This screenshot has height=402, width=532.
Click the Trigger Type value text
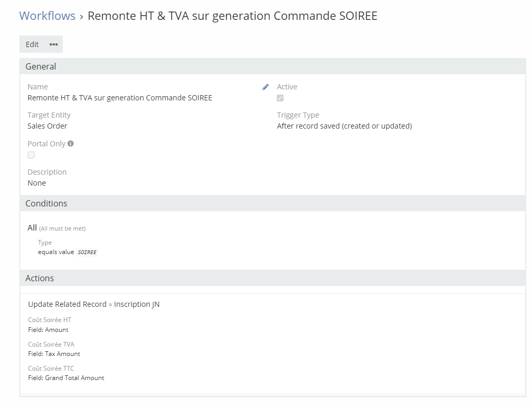344,126
